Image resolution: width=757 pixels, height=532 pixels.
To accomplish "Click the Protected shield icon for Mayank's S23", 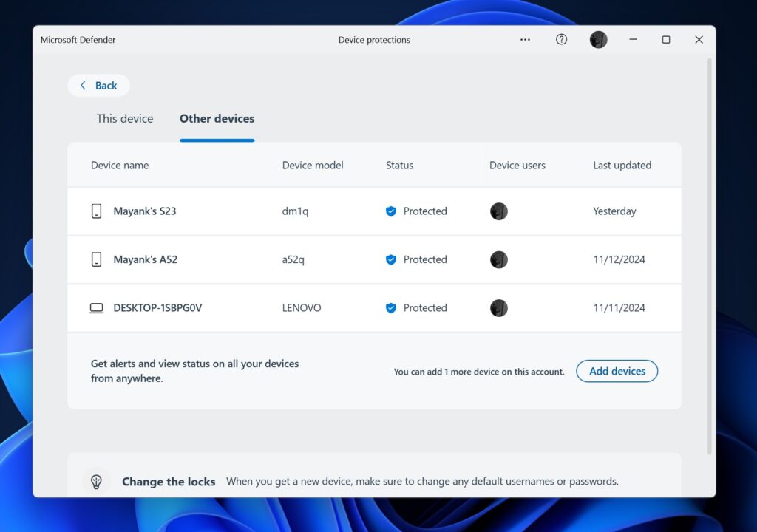I will (x=391, y=211).
